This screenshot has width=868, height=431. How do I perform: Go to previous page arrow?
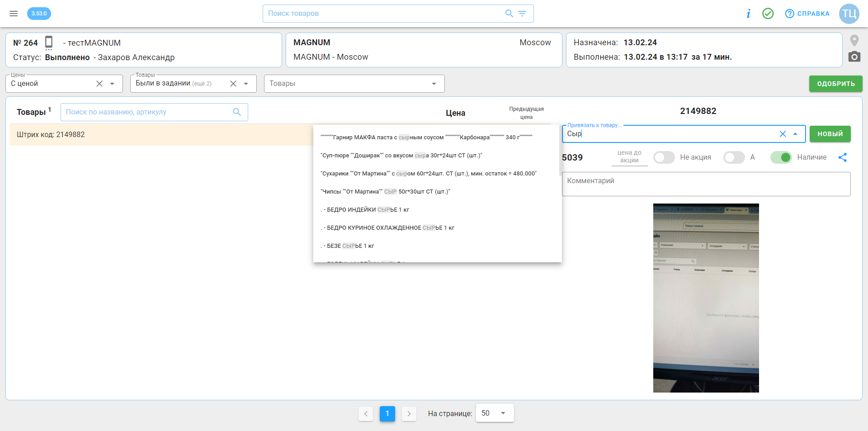(366, 414)
